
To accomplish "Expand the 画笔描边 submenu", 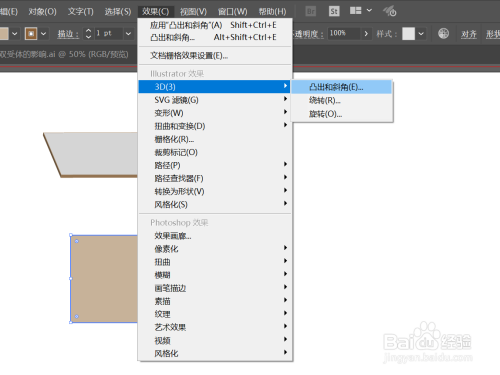I will pyautogui.click(x=215, y=288).
